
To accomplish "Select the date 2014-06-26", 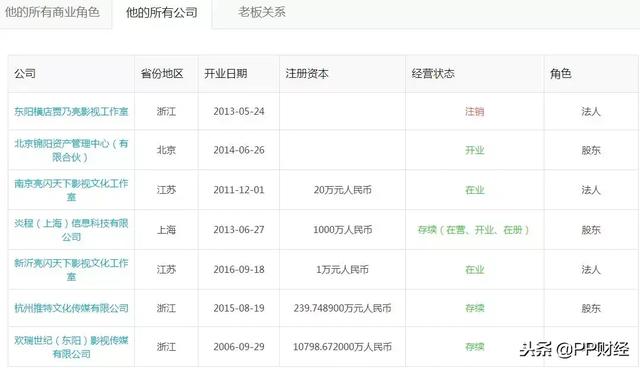I will coord(239,150).
